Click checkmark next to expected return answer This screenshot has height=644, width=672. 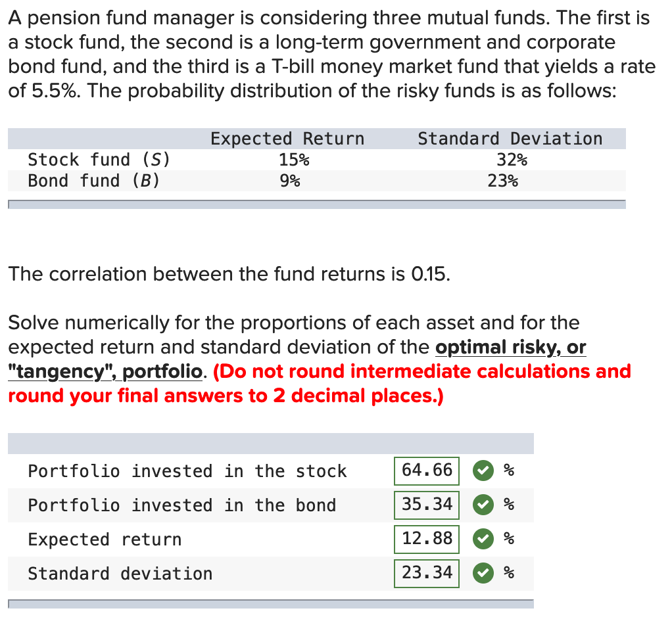tap(483, 540)
